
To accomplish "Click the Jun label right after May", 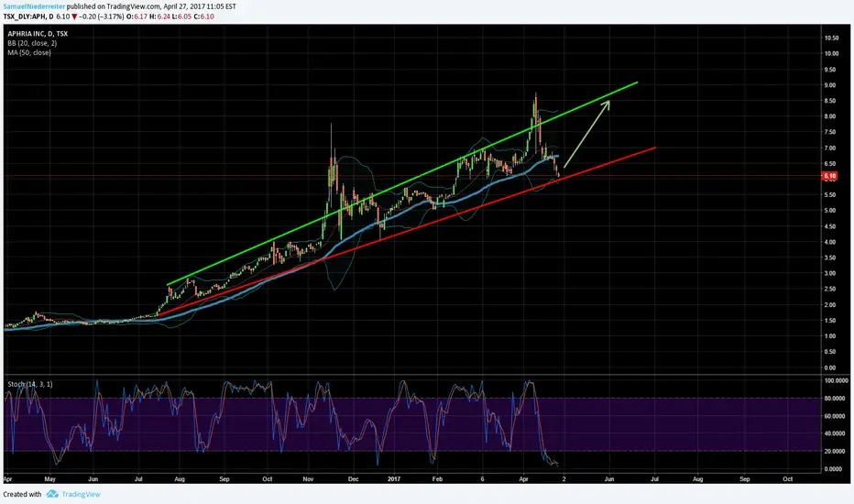I will click(x=93, y=479).
